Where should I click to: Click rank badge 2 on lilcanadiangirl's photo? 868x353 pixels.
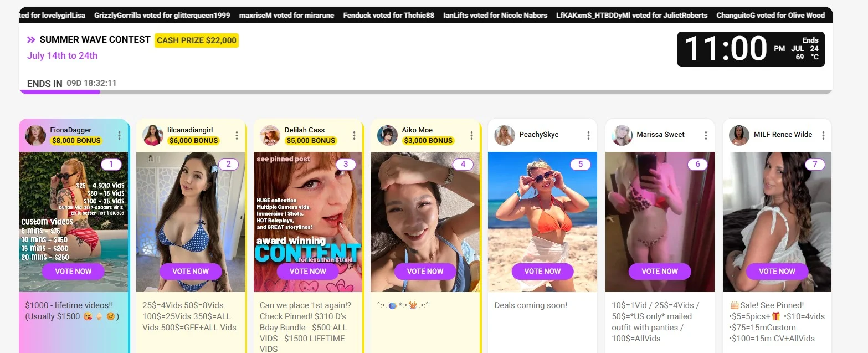point(228,164)
